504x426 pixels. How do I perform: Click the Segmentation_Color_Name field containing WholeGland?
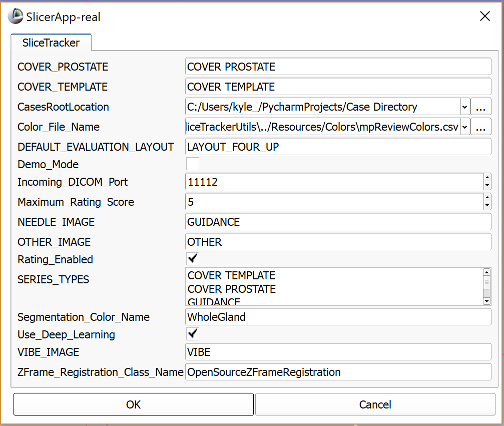[338, 317]
